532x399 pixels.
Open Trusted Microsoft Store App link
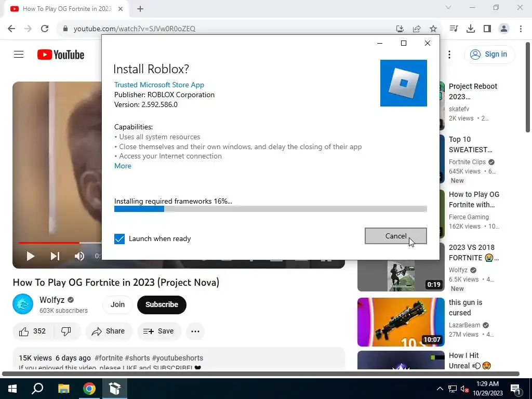pos(159,85)
